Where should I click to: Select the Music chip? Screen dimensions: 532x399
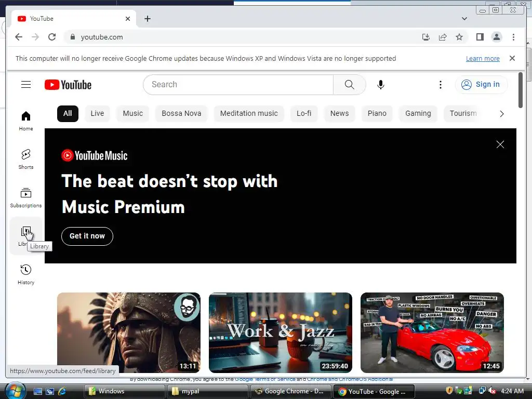(132, 113)
